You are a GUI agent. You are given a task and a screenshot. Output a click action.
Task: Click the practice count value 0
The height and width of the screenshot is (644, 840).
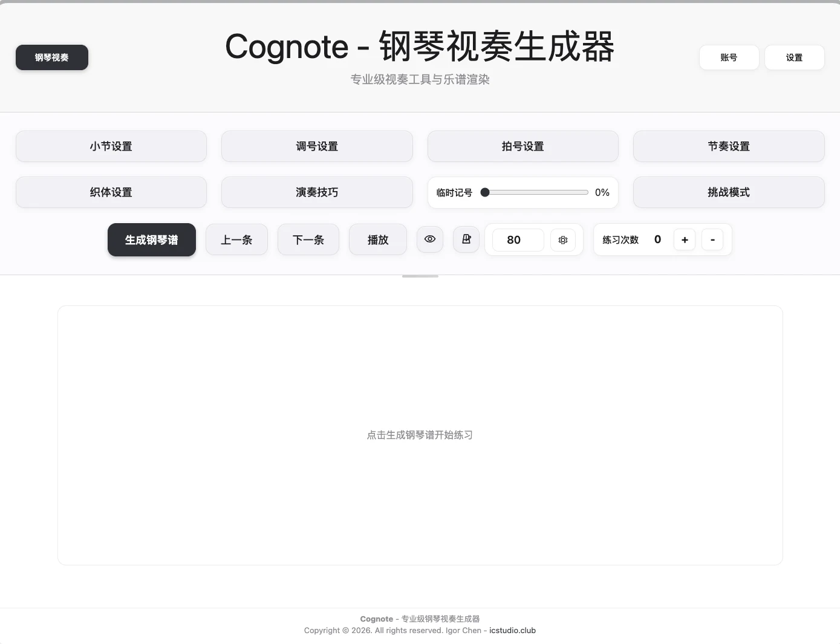pos(657,239)
